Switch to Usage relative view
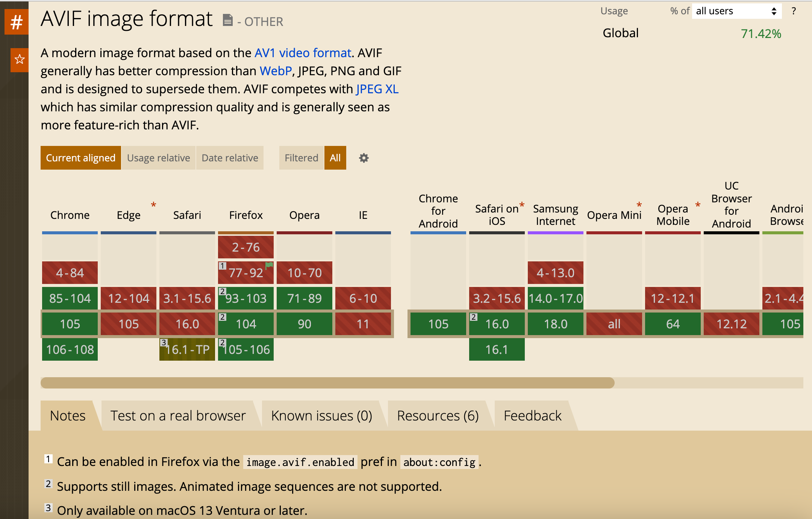 158,158
